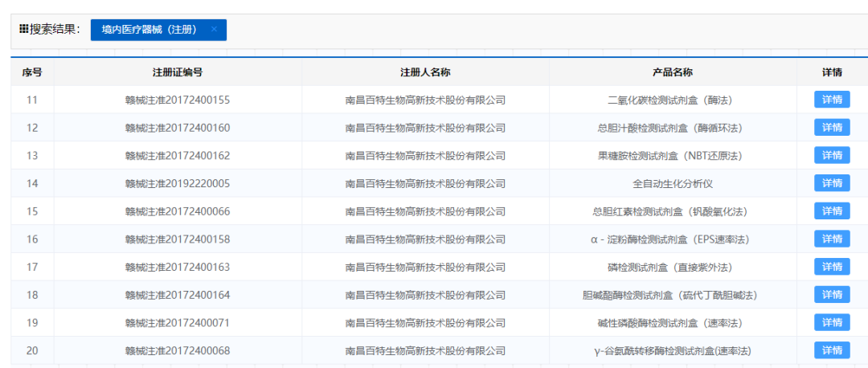Open 详情 for row 11 二氧化碳检测试剂盒
Image resolution: width=868 pixels, height=368 pixels.
832,100
